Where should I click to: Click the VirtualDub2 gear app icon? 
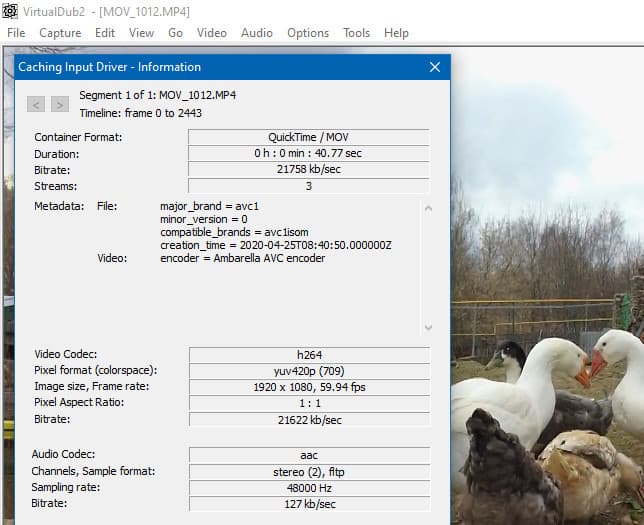[10, 11]
